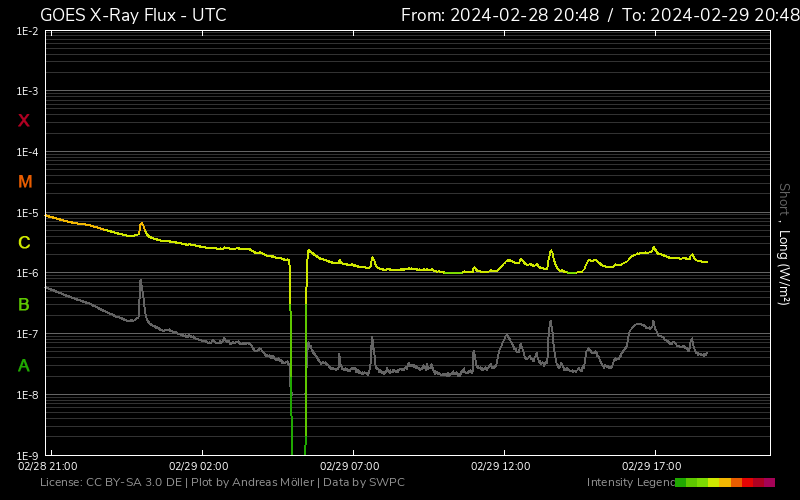This screenshot has height=500, width=800.
Task: Pick the yellow intensity legend swatch
Action: click(713, 482)
